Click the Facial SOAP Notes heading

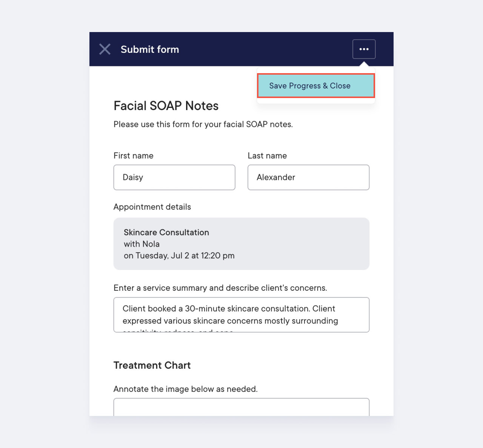point(166,106)
